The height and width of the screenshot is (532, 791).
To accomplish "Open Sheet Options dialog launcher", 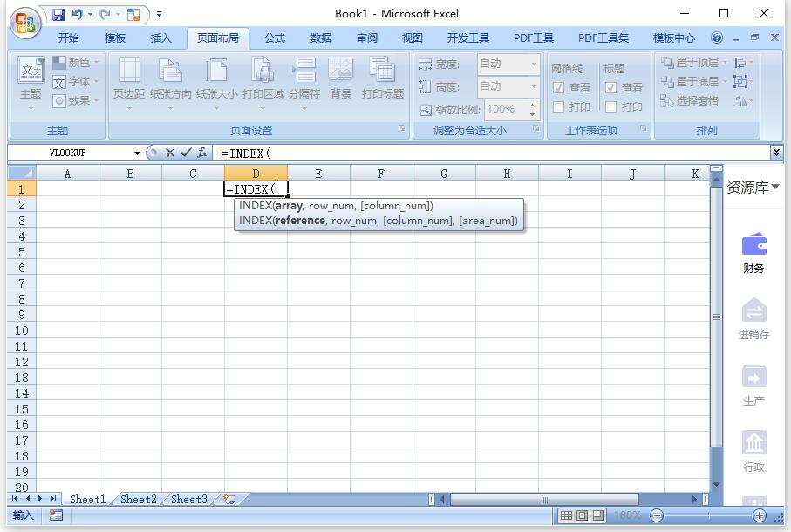I will coord(644,128).
